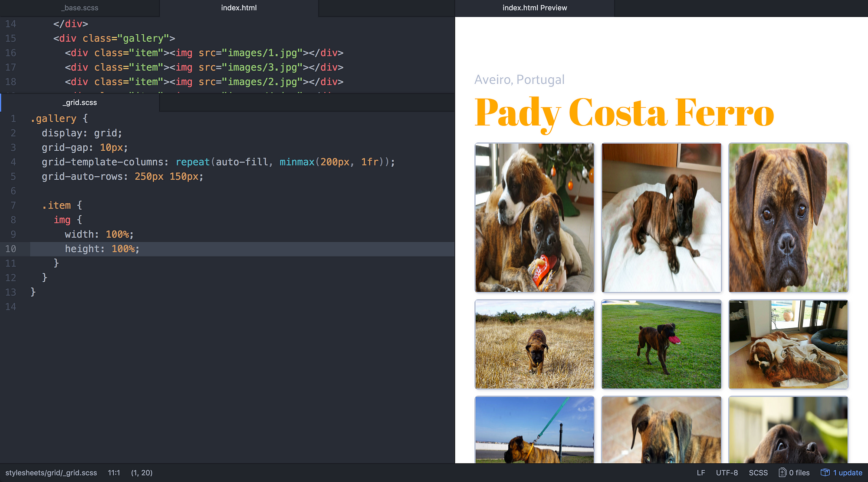Switch to the _base.scss tab

[80, 8]
